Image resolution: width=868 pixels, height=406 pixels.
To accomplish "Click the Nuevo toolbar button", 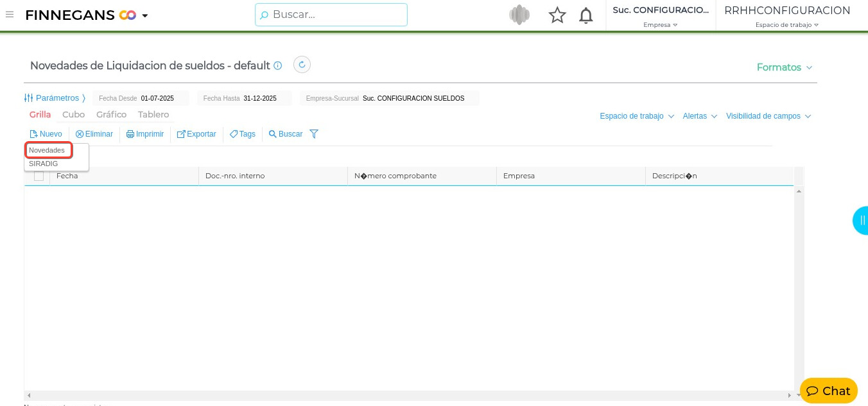I will (46, 134).
